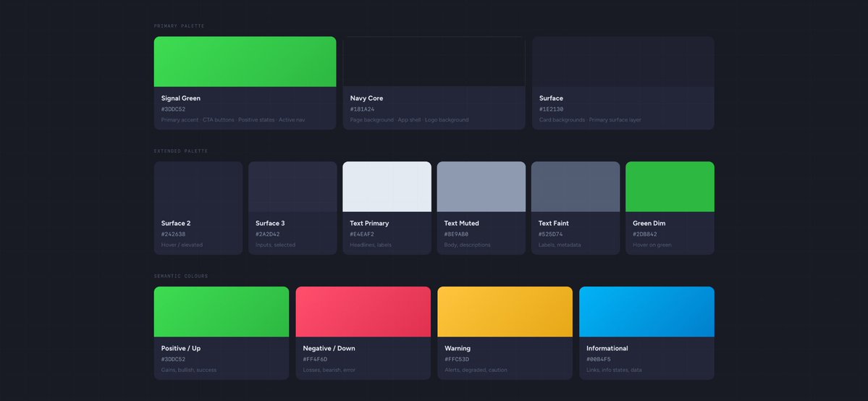Screen dimensions: 868x401
Task: Choose the Positive / Up green swatch
Action: [222, 312]
